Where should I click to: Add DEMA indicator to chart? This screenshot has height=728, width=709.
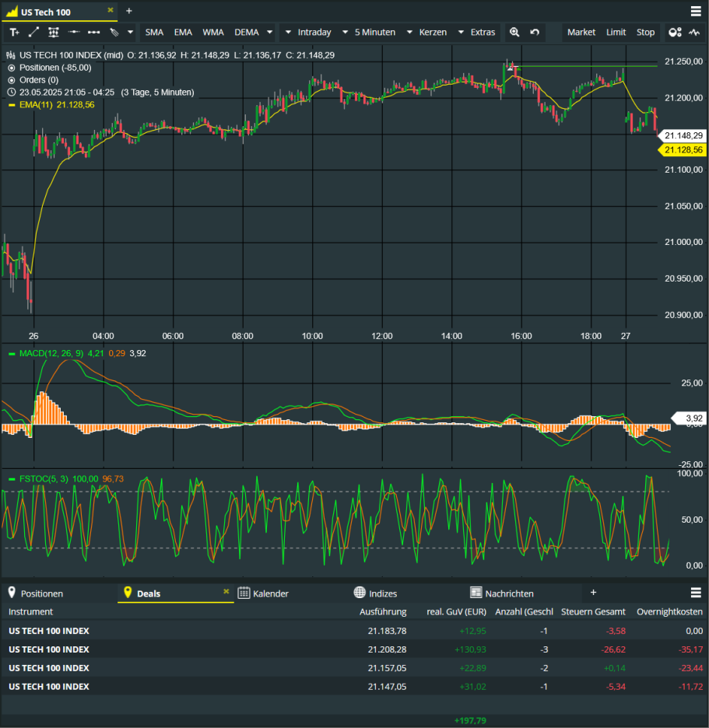point(247,32)
